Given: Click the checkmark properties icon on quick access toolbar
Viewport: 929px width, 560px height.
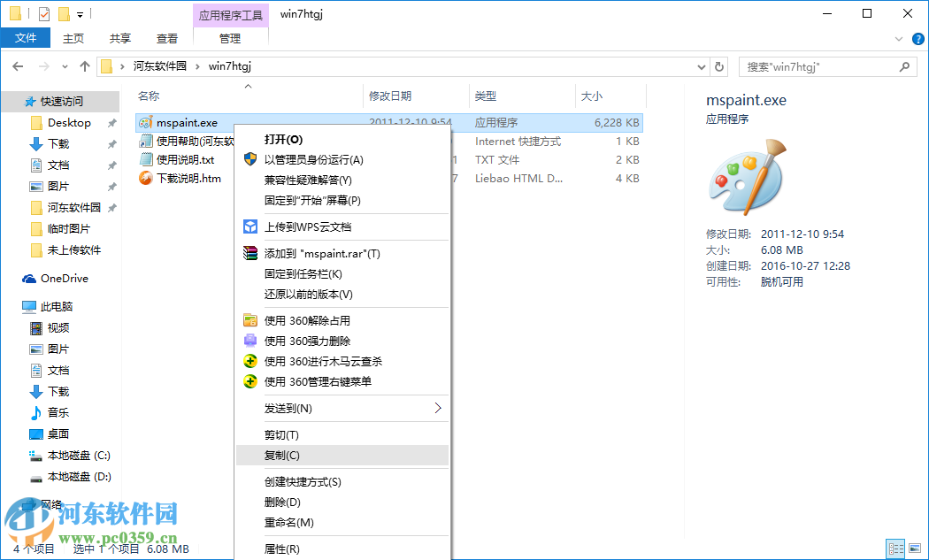Looking at the screenshot, I should (x=43, y=13).
